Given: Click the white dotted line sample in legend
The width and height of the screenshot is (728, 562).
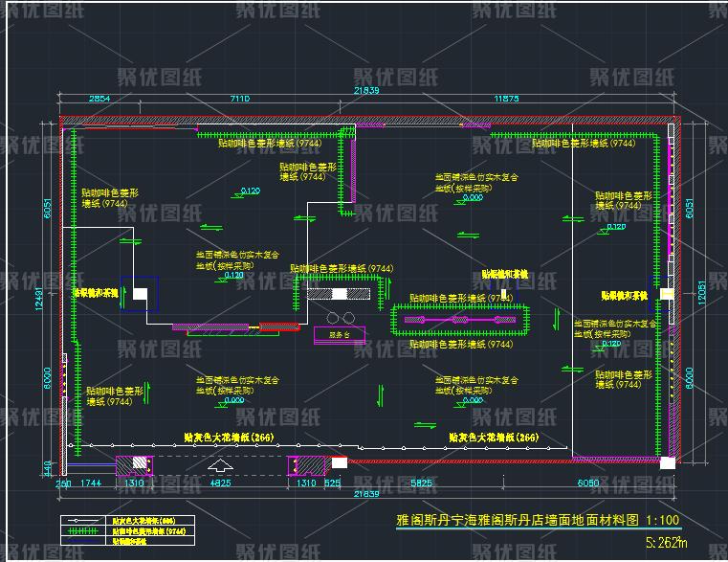Looking at the screenshot, I should [83, 521].
